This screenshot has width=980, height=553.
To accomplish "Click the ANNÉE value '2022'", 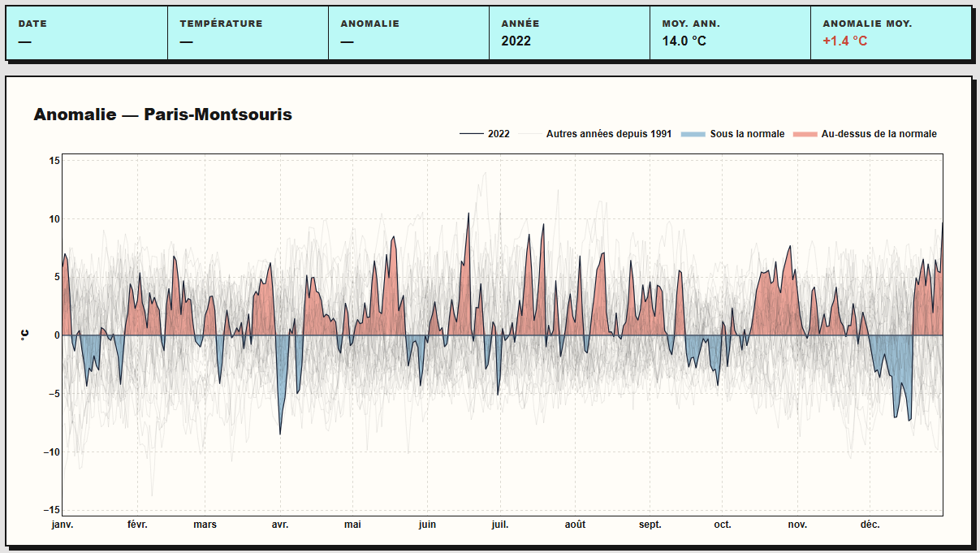I will point(516,41).
